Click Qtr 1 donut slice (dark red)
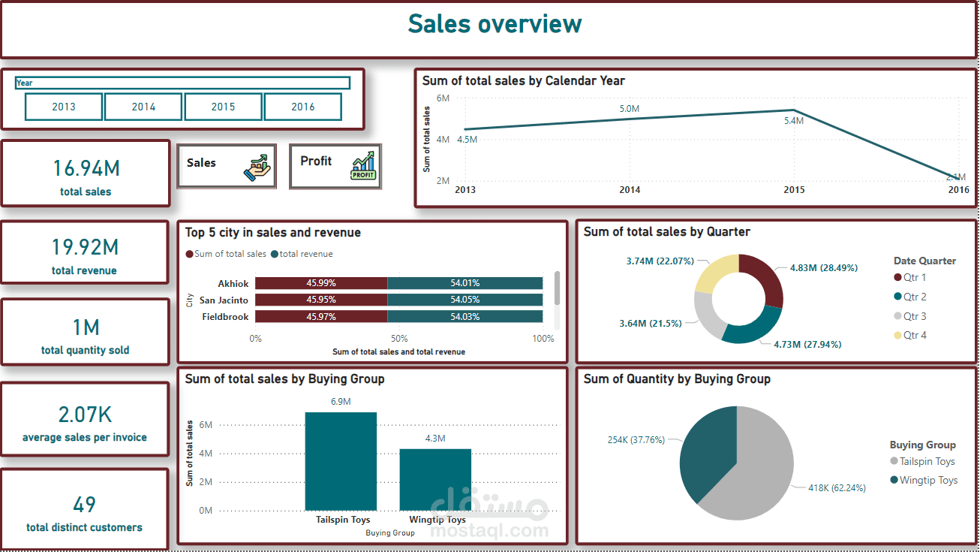The height and width of the screenshot is (552, 980). (768, 279)
